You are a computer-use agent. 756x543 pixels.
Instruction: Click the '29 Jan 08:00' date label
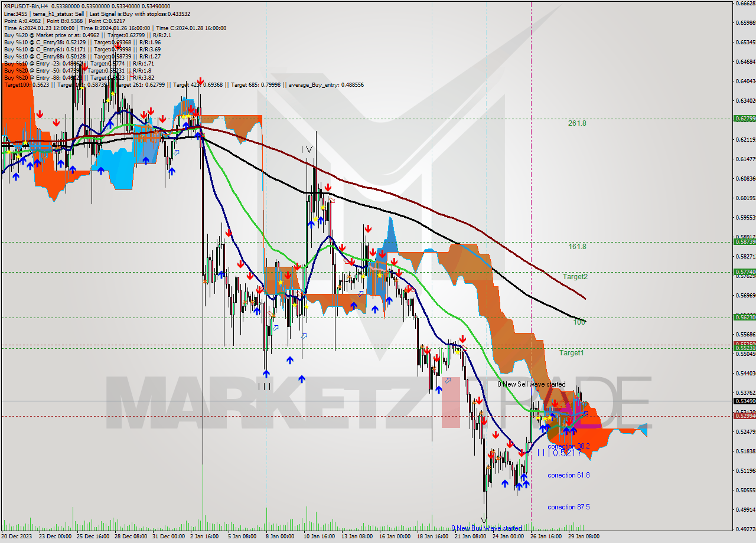pyautogui.click(x=584, y=537)
